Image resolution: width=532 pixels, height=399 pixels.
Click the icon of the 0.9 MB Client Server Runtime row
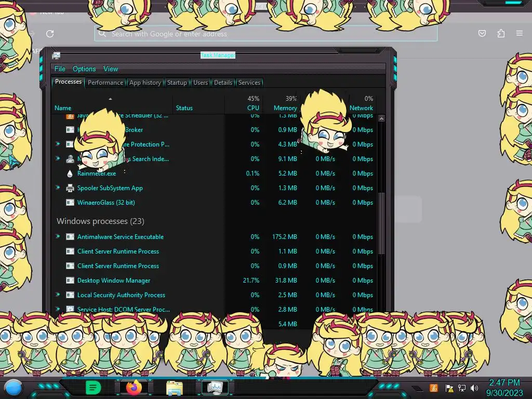point(70,266)
